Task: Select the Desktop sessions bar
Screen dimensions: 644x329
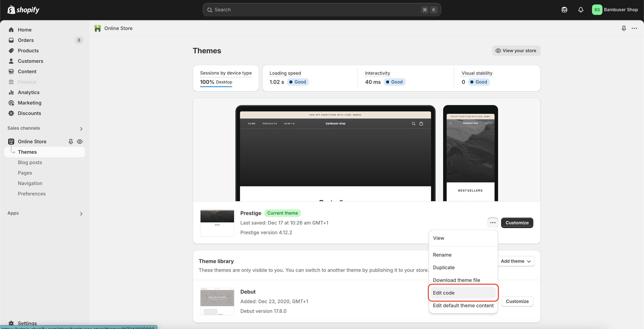Action: pyautogui.click(x=216, y=86)
